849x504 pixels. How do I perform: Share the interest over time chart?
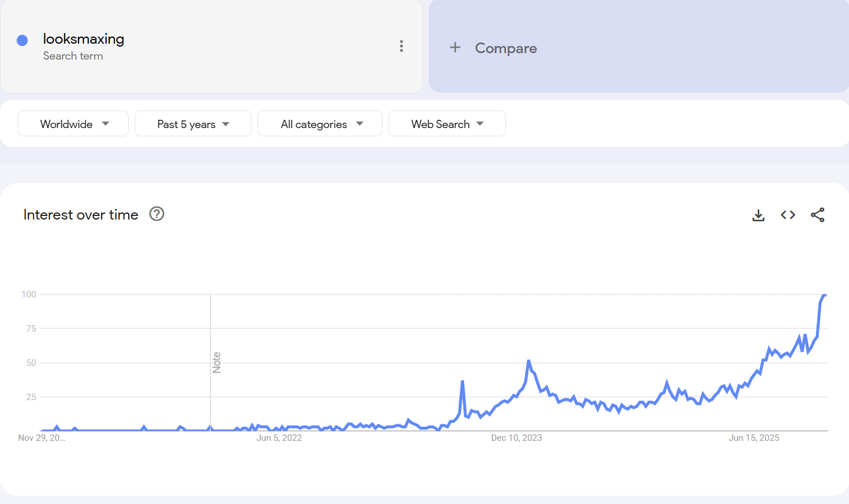point(818,215)
